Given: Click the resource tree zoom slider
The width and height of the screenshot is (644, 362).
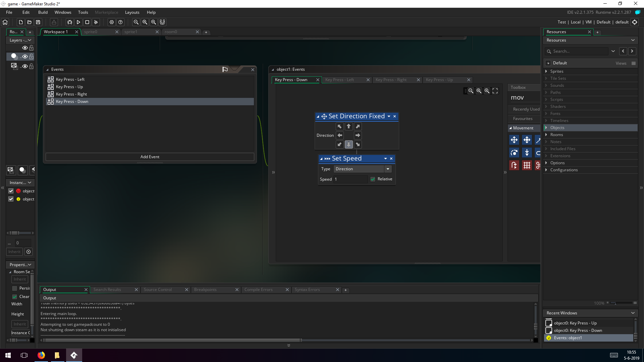Looking at the screenshot, I should coord(615,303).
